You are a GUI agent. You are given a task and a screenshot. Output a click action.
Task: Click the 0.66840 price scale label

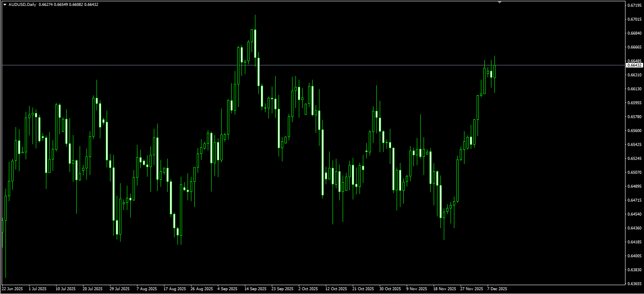pos(634,33)
